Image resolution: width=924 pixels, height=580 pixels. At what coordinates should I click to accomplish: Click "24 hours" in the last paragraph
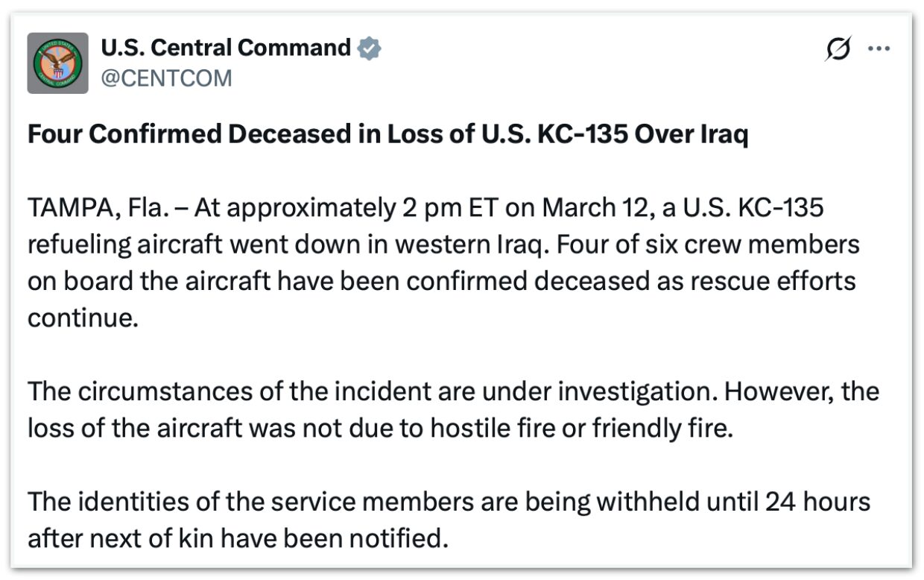click(817, 501)
